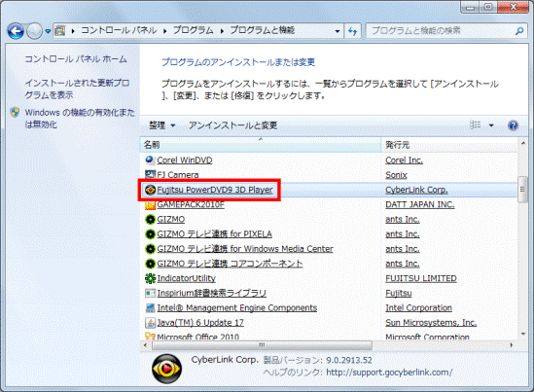Image resolution: width=534 pixels, height=392 pixels.
Task: Select Java(TM) 6 Update 17 entry
Action: pyautogui.click(x=200, y=323)
